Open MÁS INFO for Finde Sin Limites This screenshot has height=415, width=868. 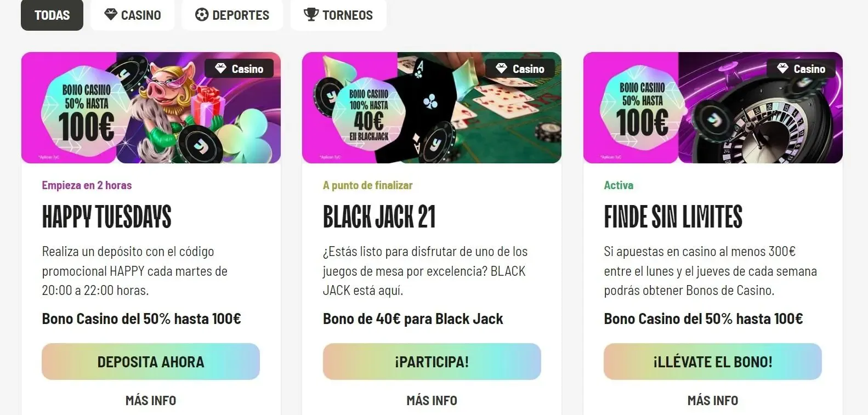(713, 401)
